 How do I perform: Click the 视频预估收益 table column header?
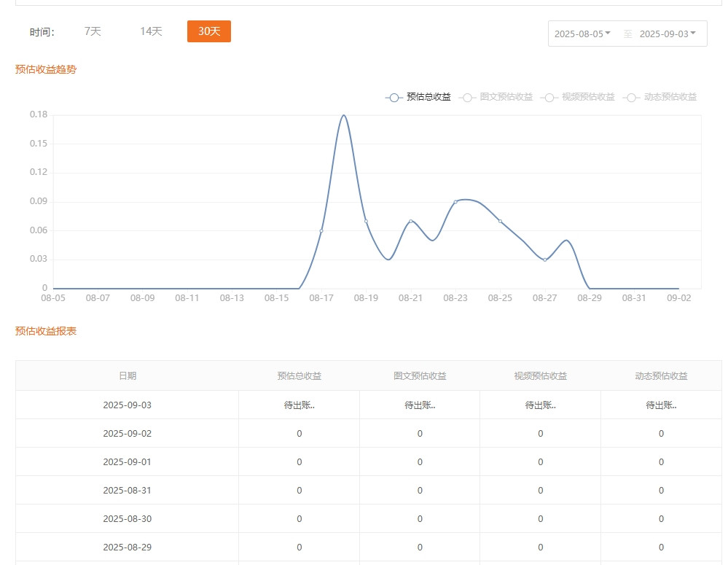coord(541,375)
